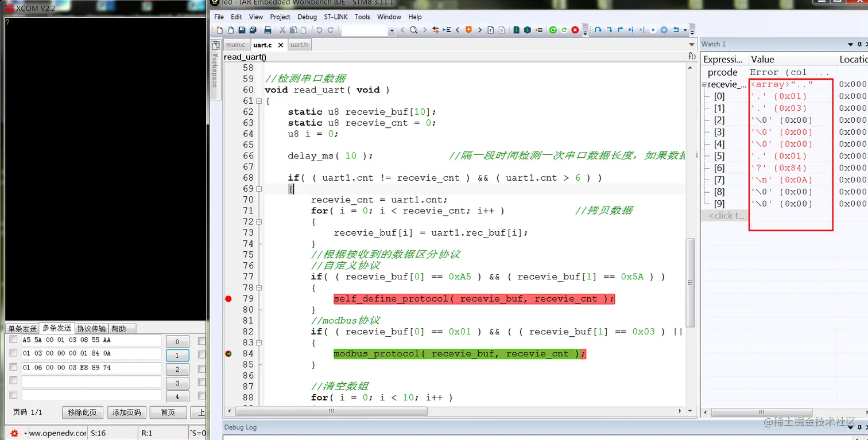Click the Print toolbar icon
This screenshot has height=440, width=868.
(x=268, y=30)
